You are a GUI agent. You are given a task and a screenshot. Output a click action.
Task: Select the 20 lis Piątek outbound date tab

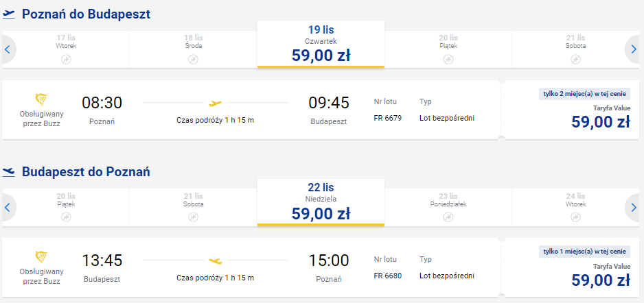point(448,49)
